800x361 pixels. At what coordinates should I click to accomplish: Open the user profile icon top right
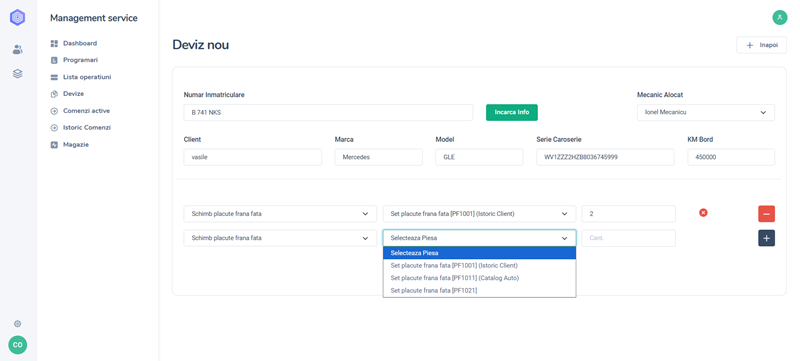coord(780,17)
